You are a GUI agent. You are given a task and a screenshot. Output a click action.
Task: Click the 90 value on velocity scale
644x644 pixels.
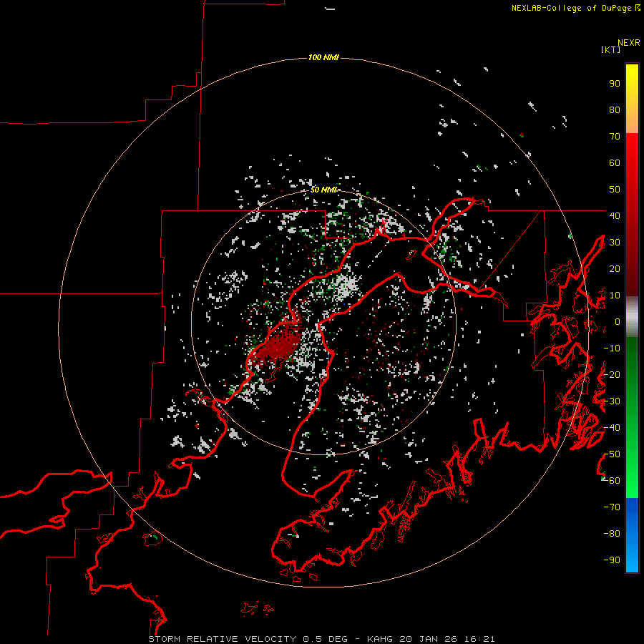[615, 84]
